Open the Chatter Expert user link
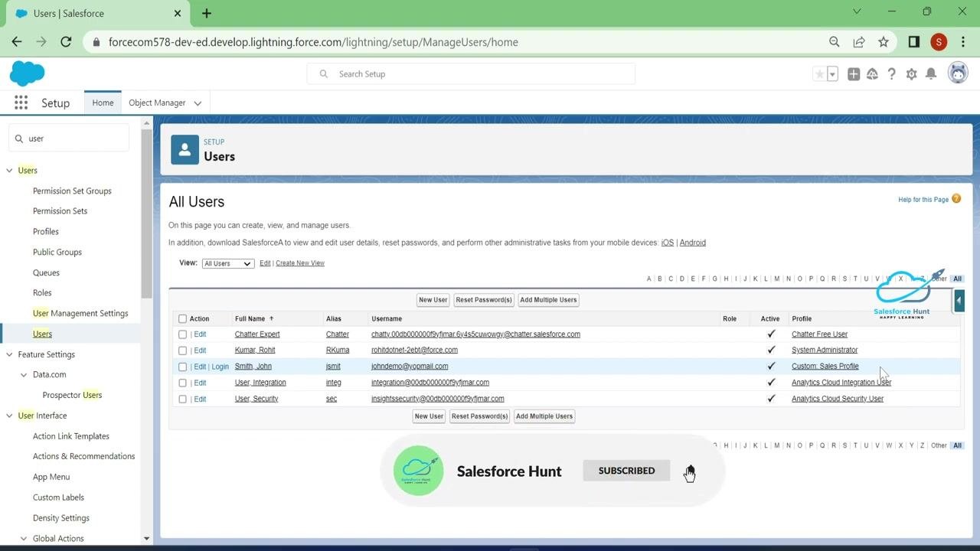980x551 pixels. click(257, 334)
